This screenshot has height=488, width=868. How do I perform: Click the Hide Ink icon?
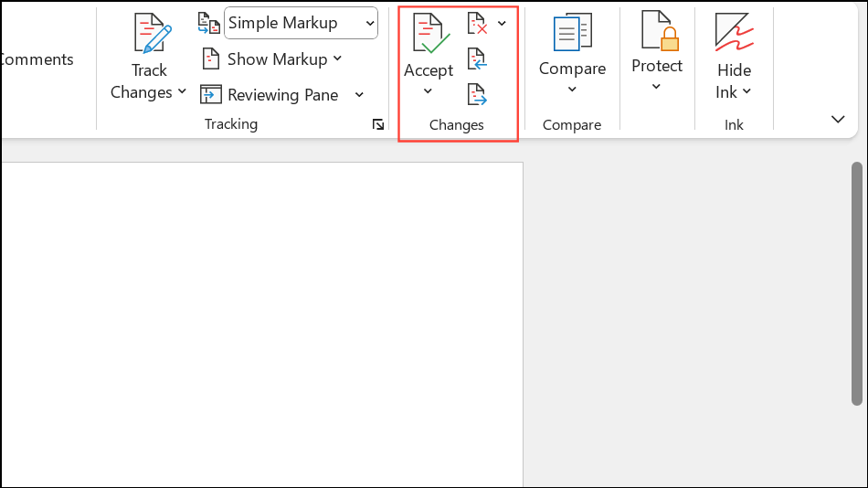[x=733, y=33]
